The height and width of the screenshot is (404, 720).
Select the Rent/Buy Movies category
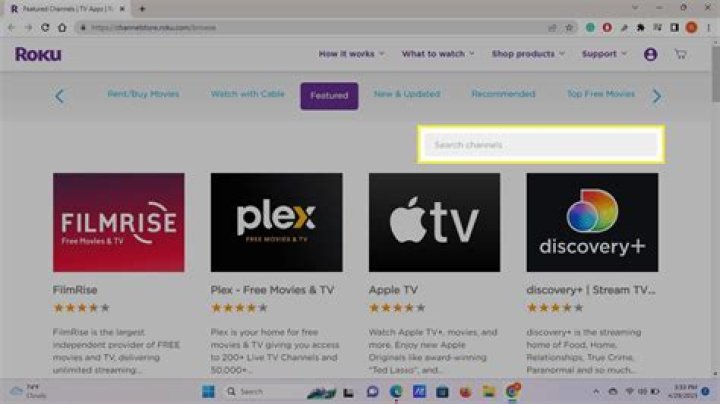tap(143, 94)
